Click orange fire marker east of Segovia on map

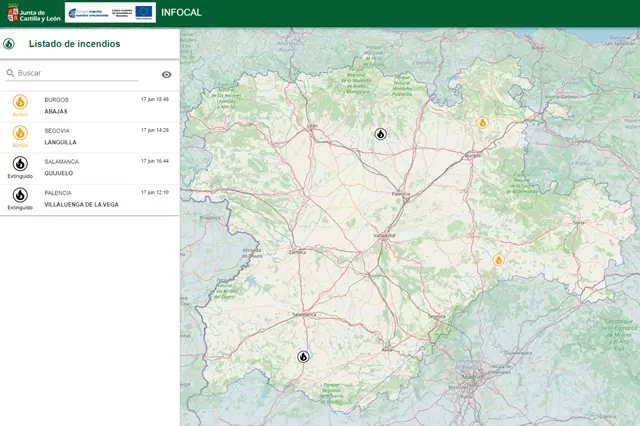pos(498,260)
